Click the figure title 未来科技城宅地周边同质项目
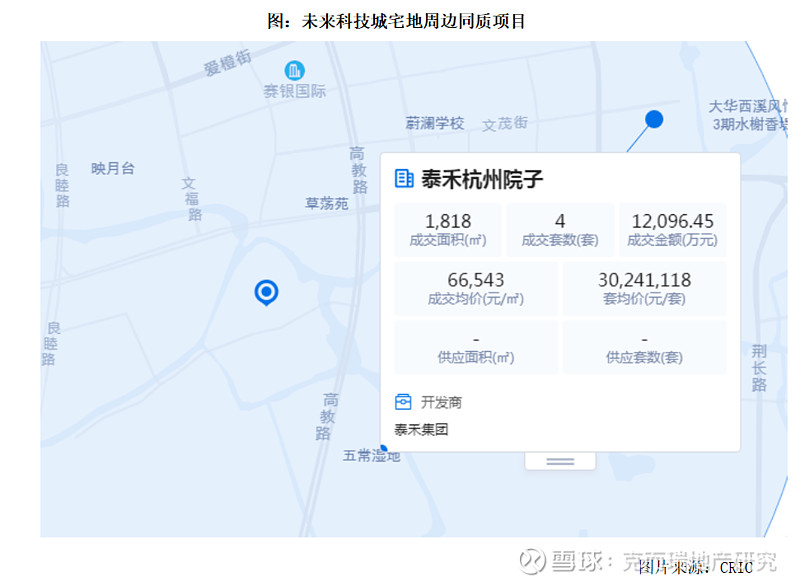800x586 pixels. (x=396, y=21)
